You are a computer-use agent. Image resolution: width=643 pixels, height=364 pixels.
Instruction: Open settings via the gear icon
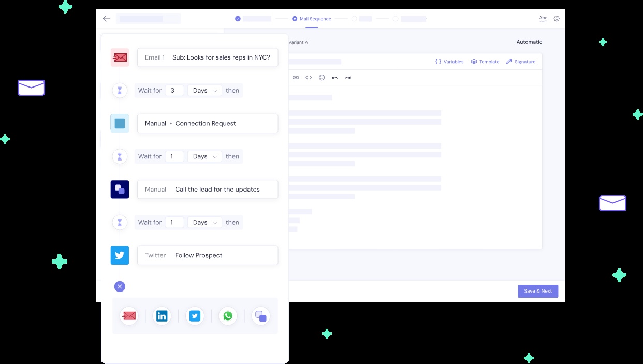point(557,18)
